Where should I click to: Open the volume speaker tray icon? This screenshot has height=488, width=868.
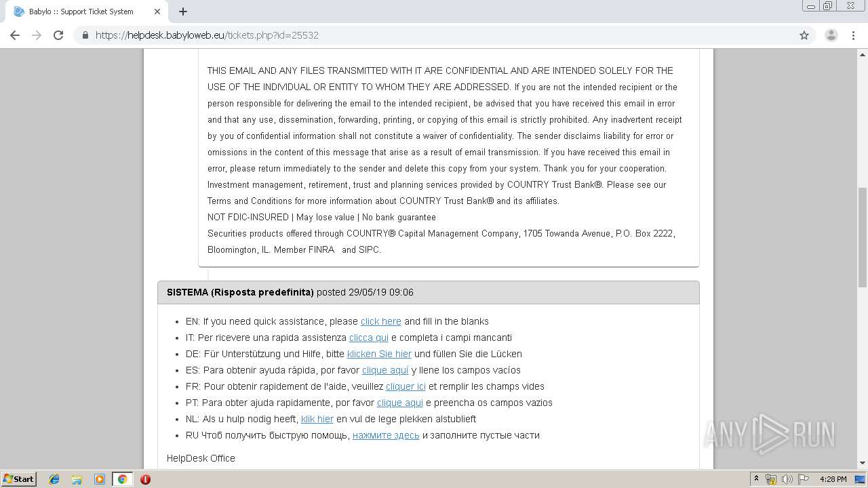pos(787,479)
